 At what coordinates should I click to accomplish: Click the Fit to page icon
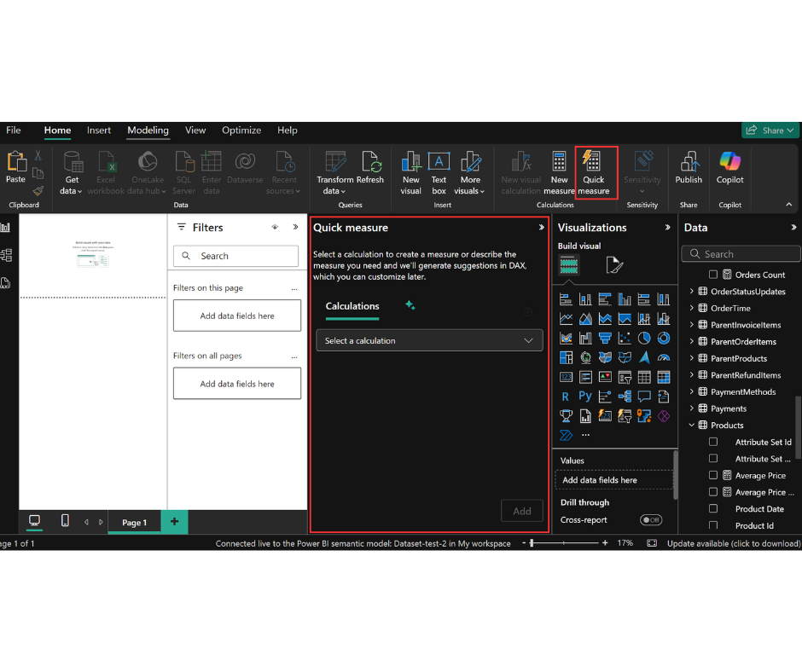pos(652,542)
